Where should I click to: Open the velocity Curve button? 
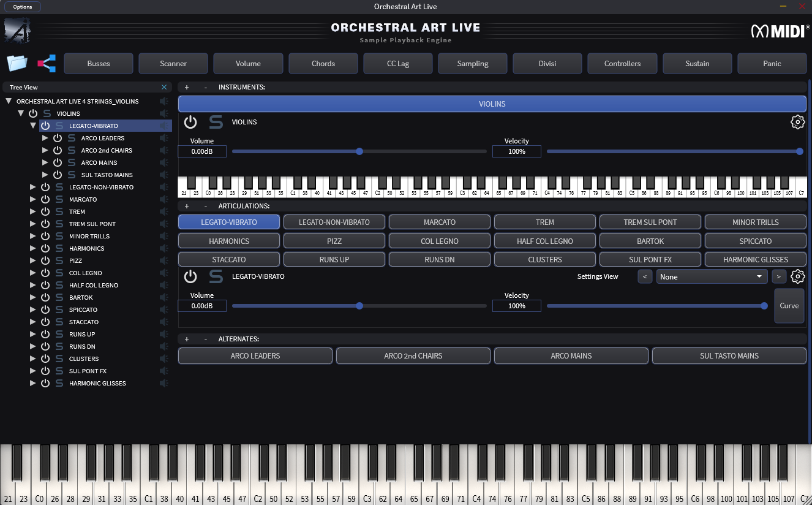[789, 305]
